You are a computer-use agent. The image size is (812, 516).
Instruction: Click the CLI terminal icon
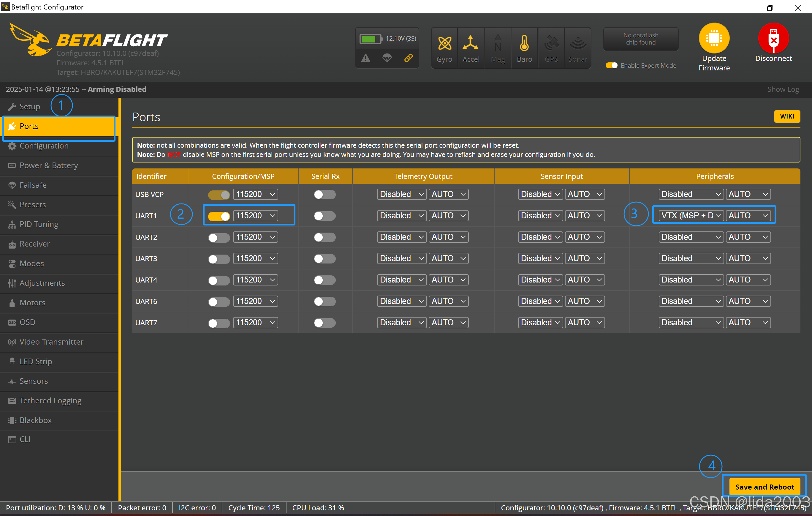coord(12,440)
